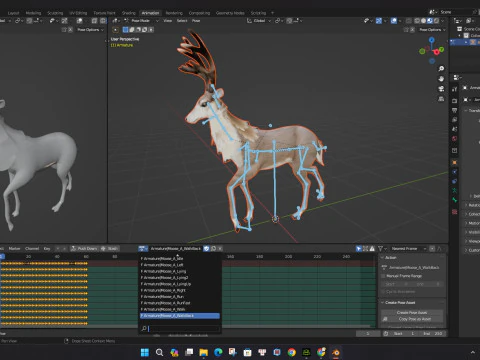Screen dimensions: 480x360
Task: Click the action search input field
Action: 180,329
